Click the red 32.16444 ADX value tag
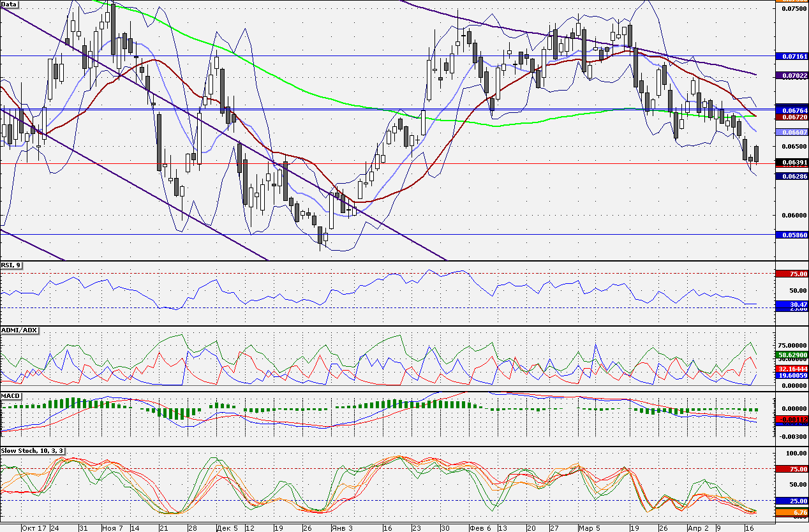Viewport: 809px width, 532px height. point(792,369)
